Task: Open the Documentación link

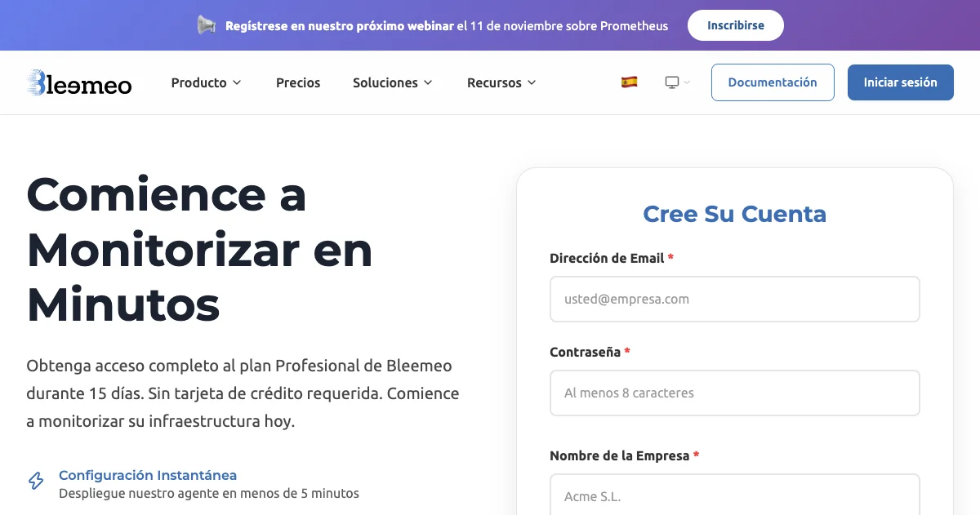Action: point(773,82)
